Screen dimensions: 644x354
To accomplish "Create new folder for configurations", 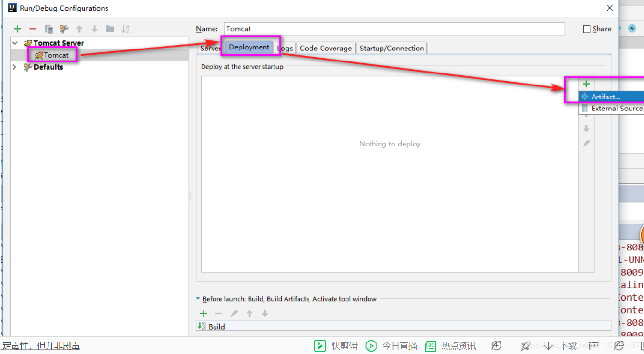I will click(x=110, y=29).
